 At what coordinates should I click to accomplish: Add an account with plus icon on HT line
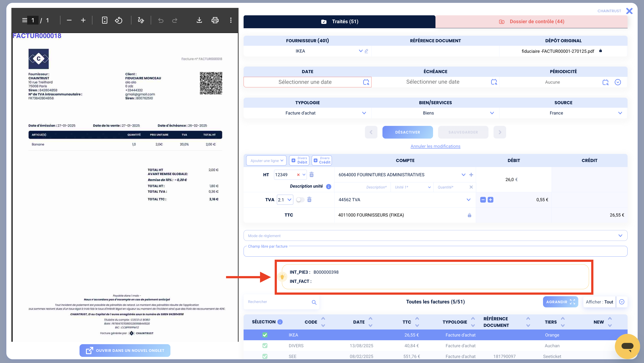click(x=471, y=175)
